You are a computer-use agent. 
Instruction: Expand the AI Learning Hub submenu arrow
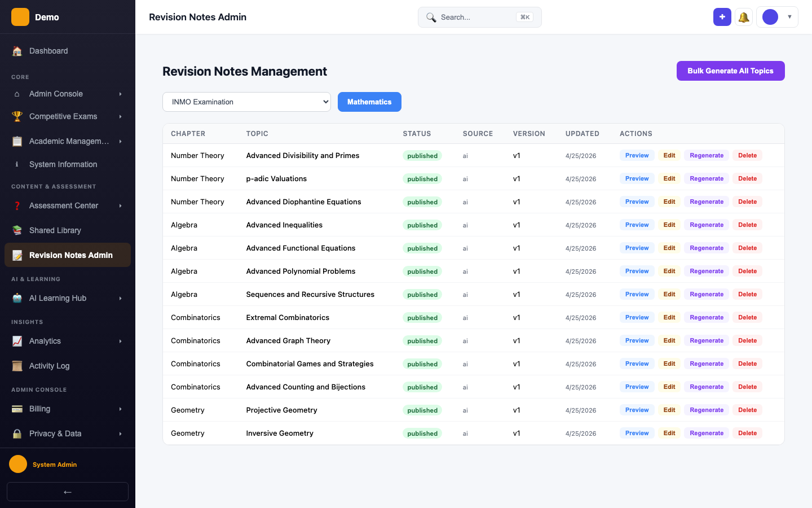120,298
